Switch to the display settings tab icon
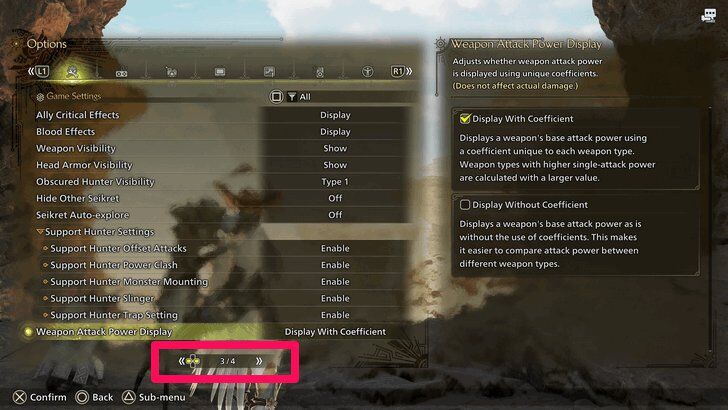Screen dimensions: 728x410 coord(220,72)
